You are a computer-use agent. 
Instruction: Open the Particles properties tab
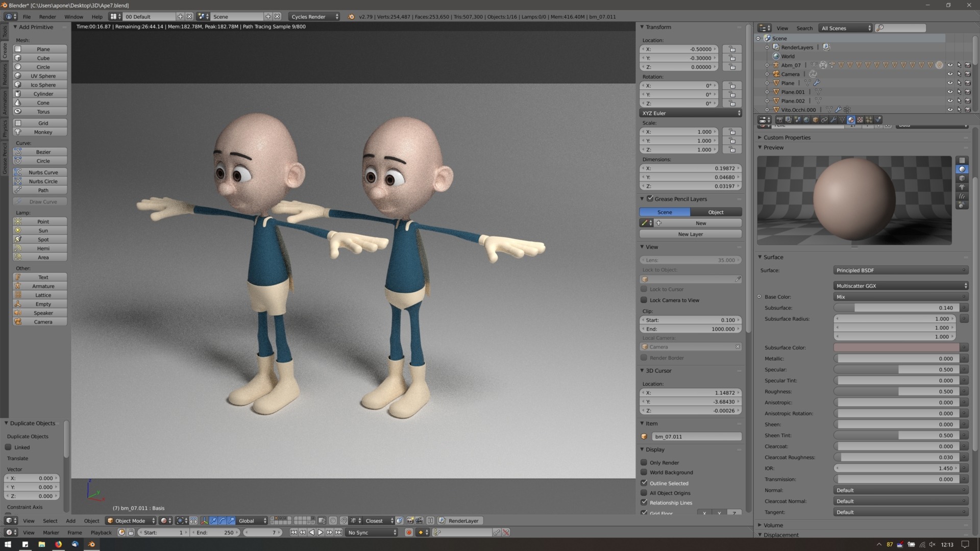pos(869,120)
